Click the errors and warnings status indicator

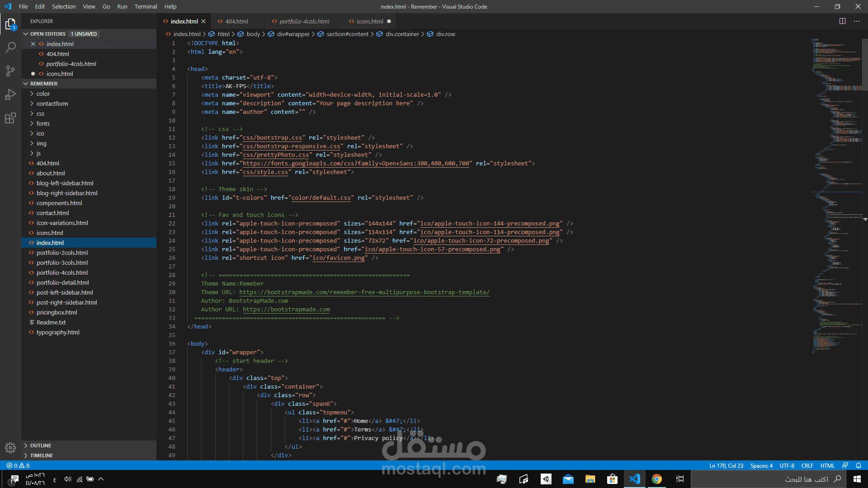tap(18, 465)
